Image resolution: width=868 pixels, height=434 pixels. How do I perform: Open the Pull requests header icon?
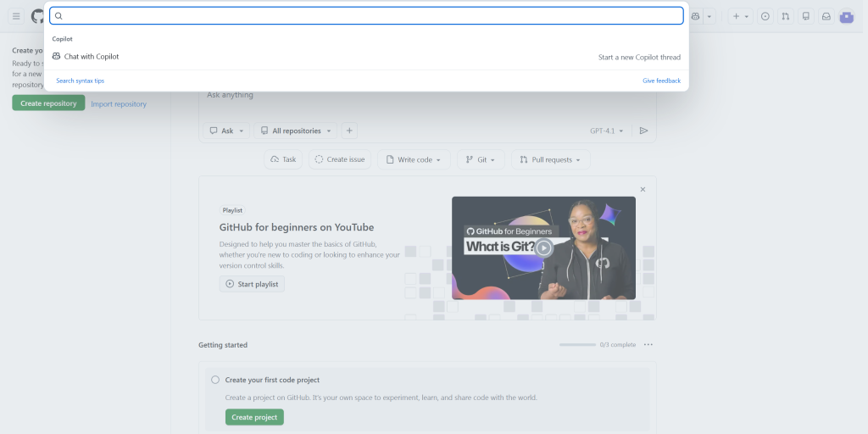[x=786, y=16]
